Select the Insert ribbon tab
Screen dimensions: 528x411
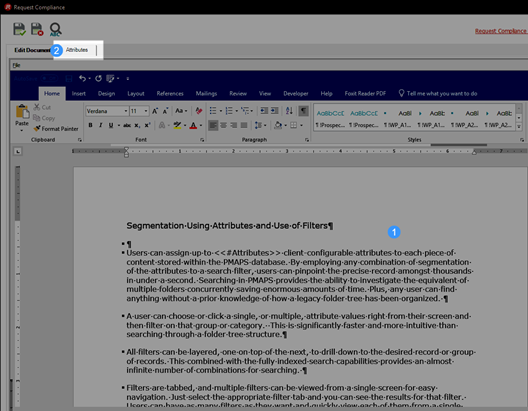point(79,94)
